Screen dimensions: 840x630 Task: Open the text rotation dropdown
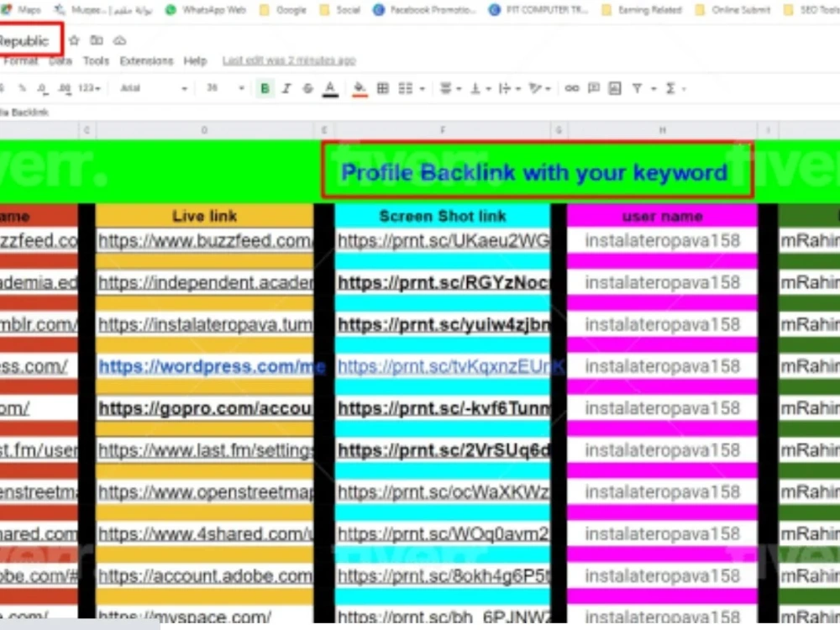(x=539, y=88)
